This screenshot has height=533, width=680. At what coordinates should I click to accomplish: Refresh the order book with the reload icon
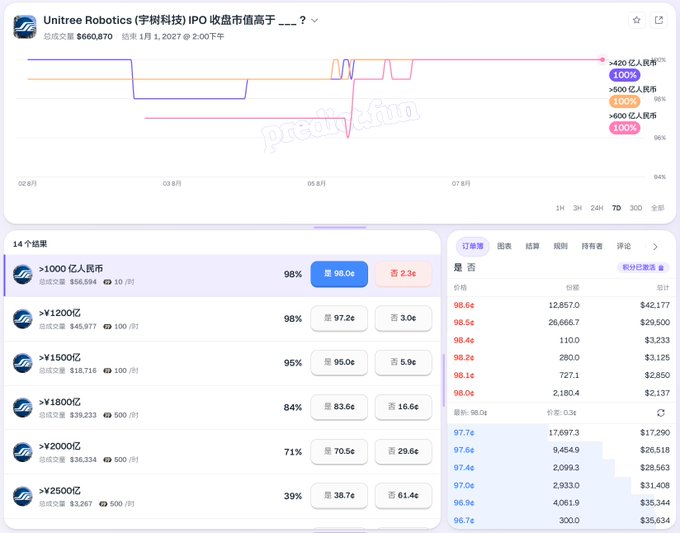tap(660, 413)
